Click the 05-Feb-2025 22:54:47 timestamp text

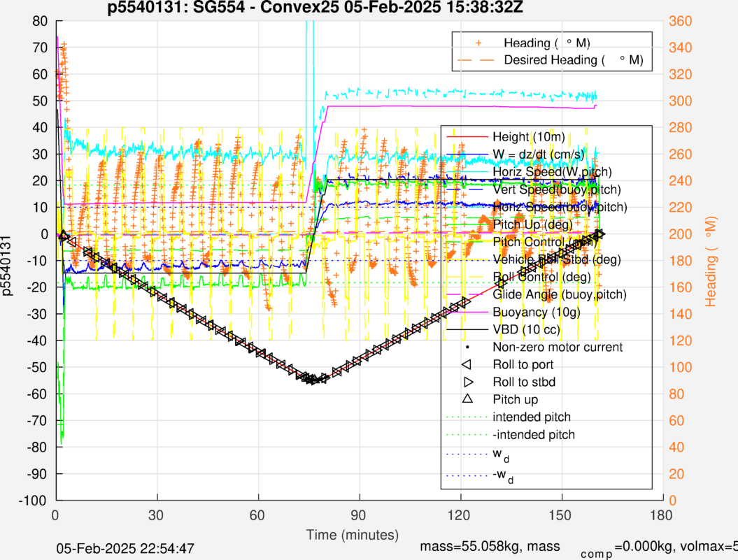[125, 549]
